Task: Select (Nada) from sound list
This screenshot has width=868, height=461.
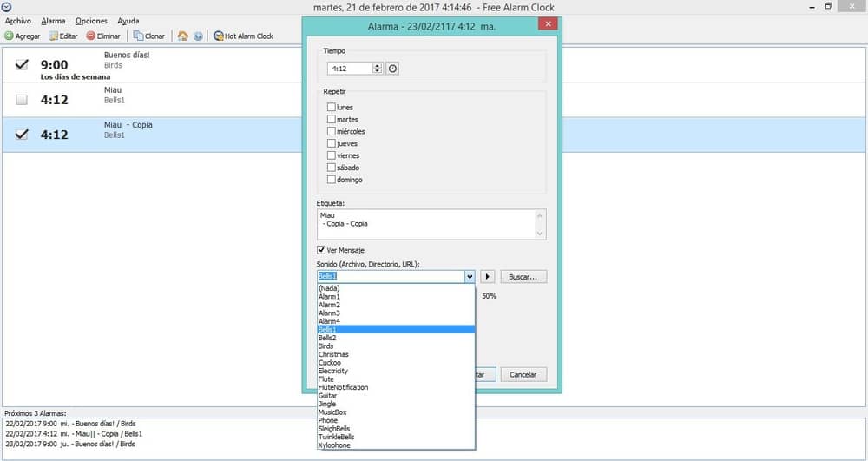Action: click(x=396, y=288)
